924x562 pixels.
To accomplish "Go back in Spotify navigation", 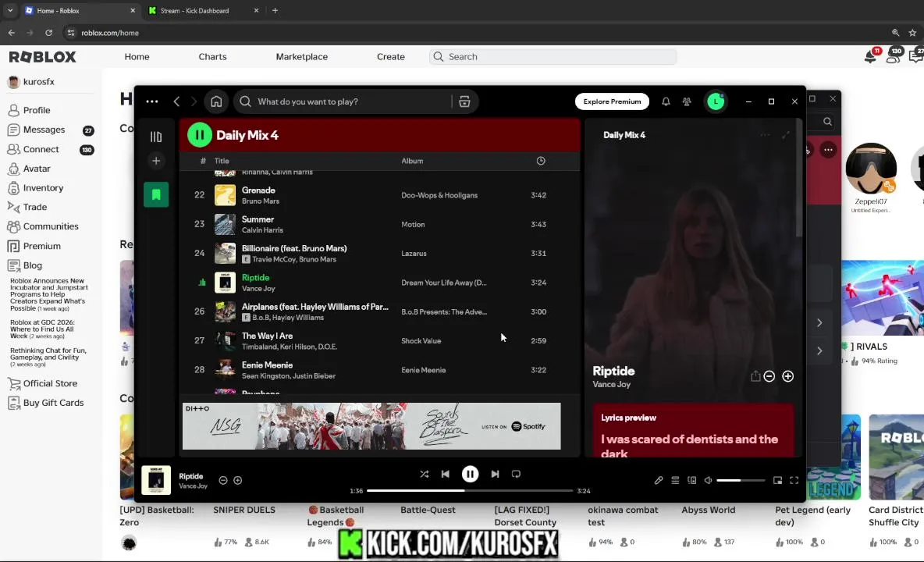I will (176, 101).
